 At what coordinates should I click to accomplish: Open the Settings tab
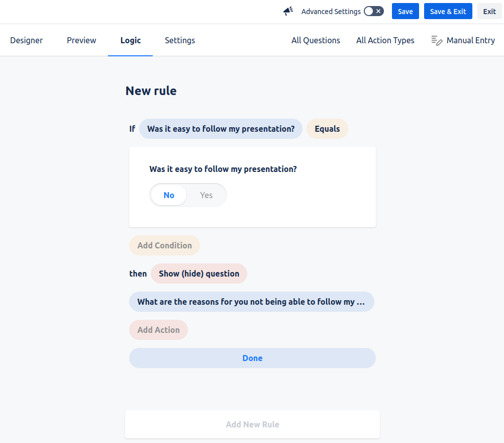point(180,40)
